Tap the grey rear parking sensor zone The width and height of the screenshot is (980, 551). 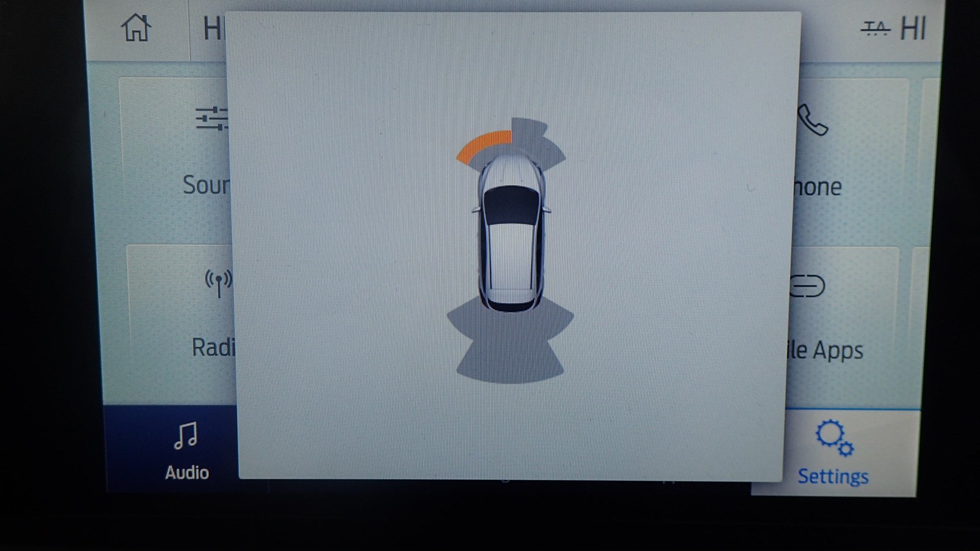click(510, 340)
